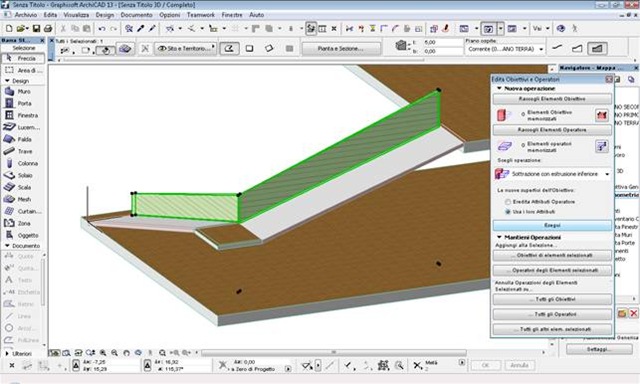This screenshot has width=640, height=384.
Task: Select the Colonna column tool
Action: click(23, 163)
